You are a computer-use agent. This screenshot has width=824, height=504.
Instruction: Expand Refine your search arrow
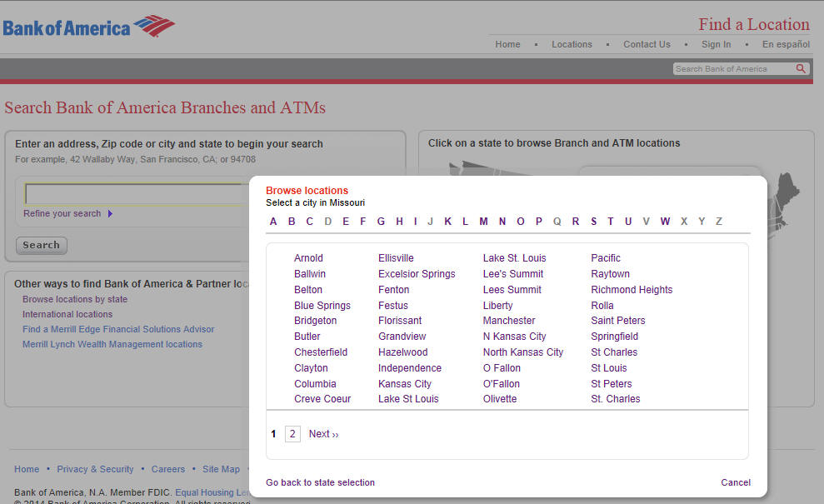110,213
